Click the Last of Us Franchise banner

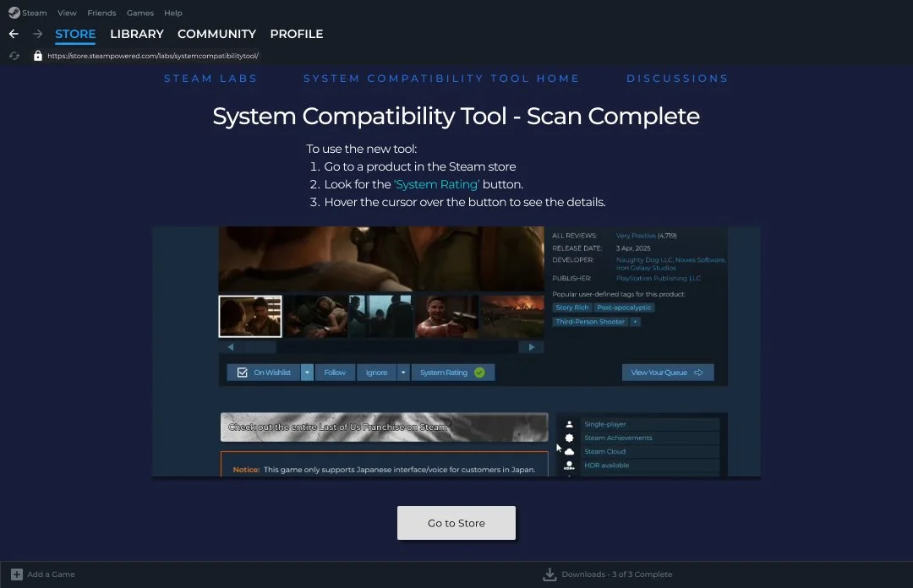(x=385, y=427)
